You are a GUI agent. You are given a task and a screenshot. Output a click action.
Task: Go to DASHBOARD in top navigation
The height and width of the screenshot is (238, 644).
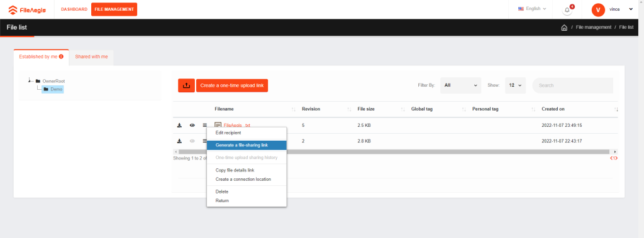pos(74,9)
